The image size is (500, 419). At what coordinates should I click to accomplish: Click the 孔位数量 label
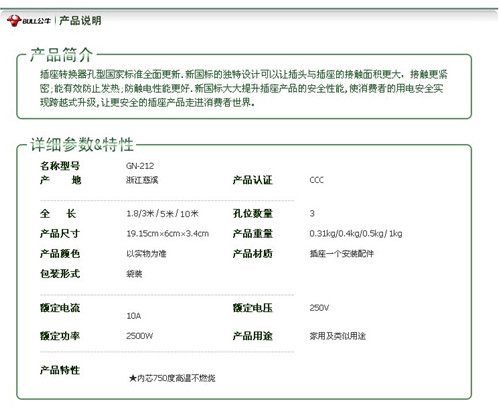[253, 213]
